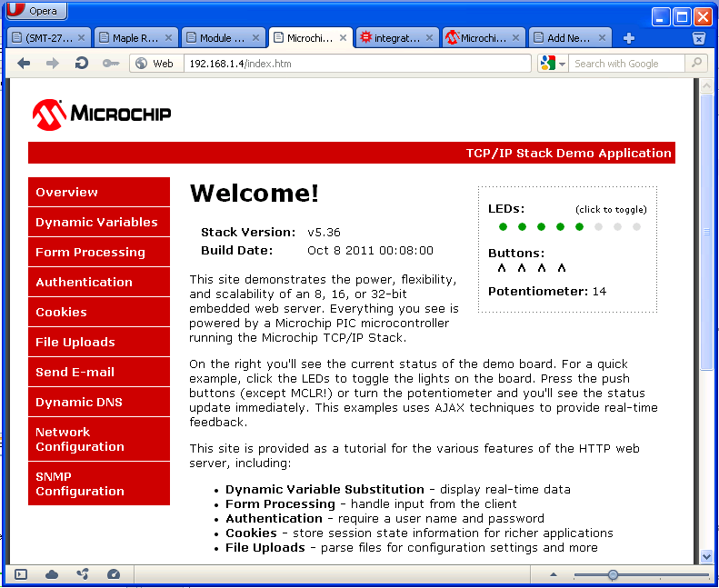The image size is (719, 588).
Task: Switch to the Add Ne... tab
Action: click(x=570, y=38)
